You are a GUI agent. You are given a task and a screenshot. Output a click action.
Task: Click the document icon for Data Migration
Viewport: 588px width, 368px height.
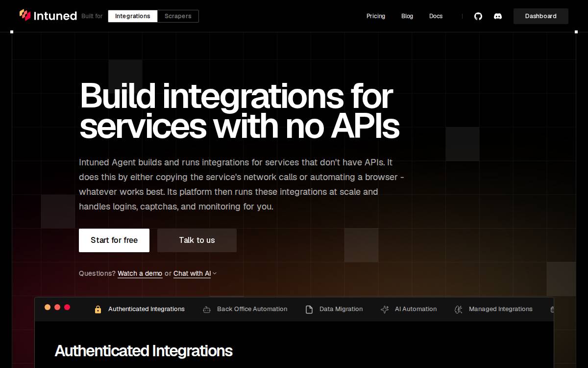(x=309, y=310)
